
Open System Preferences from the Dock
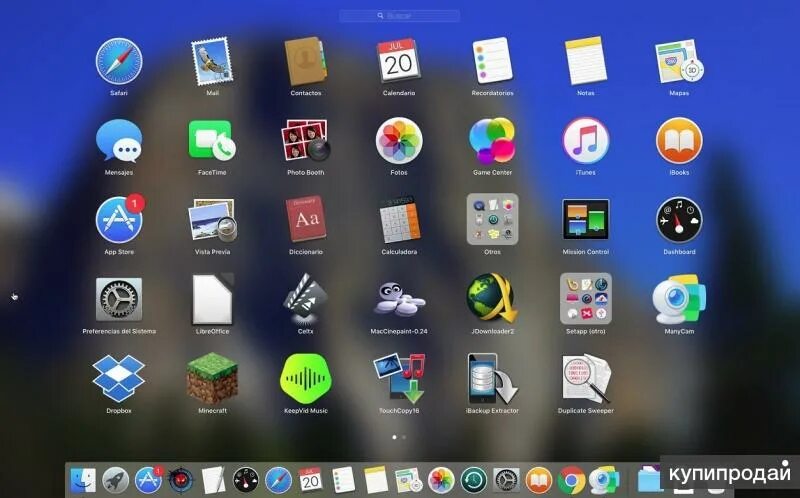point(507,480)
